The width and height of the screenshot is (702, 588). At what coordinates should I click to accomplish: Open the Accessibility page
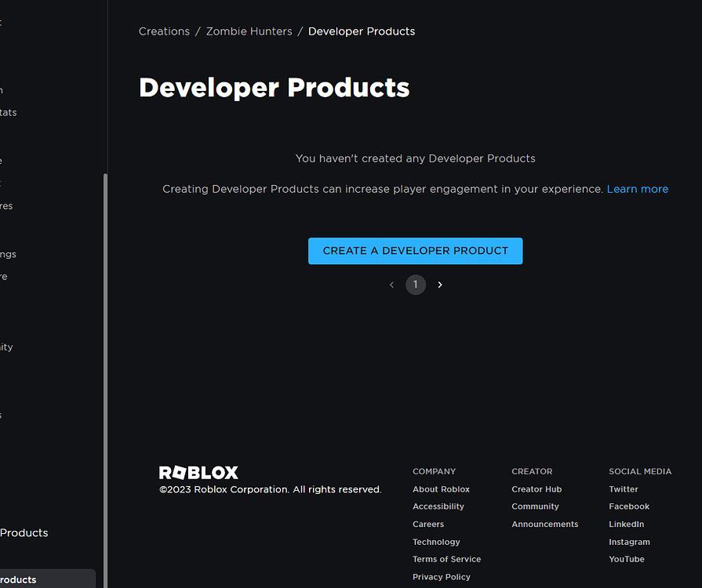pos(438,506)
